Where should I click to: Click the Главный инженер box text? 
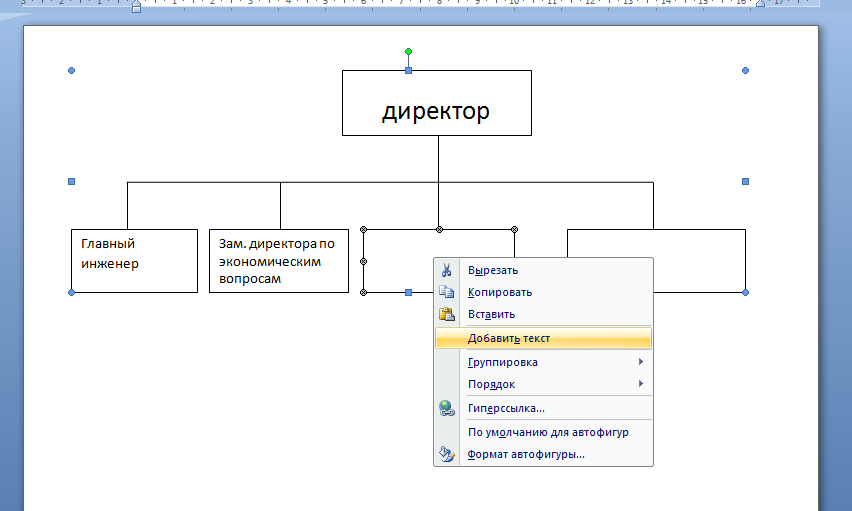tap(110, 254)
